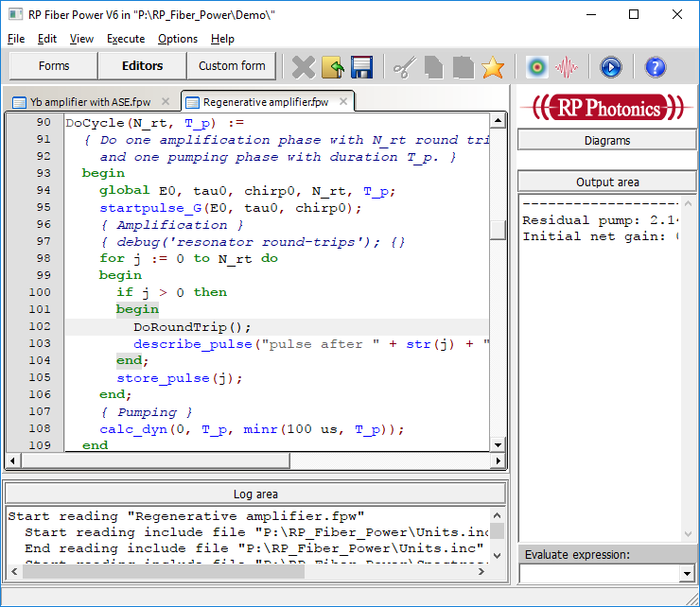
Task: Click the DoRoundTrip(); code on line 102
Action: tap(192, 327)
